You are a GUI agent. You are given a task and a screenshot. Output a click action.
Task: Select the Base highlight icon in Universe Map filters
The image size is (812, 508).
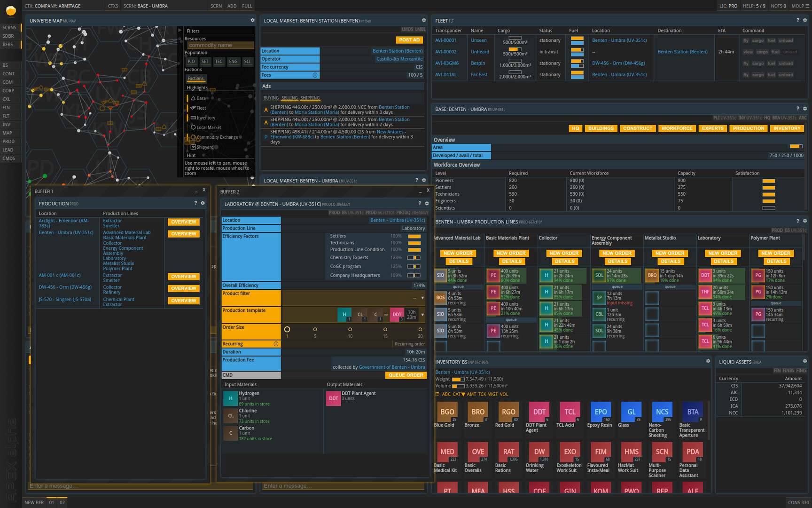point(193,98)
